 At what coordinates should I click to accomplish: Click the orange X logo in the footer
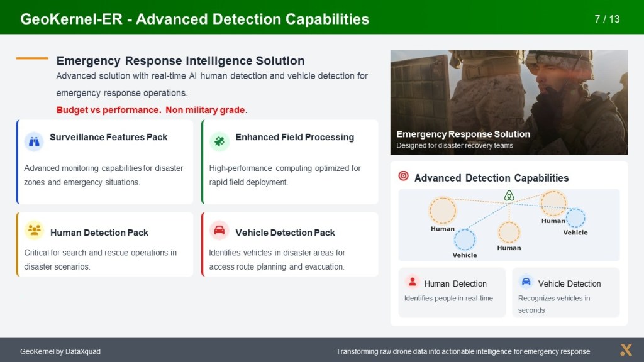click(x=625, y=350)
